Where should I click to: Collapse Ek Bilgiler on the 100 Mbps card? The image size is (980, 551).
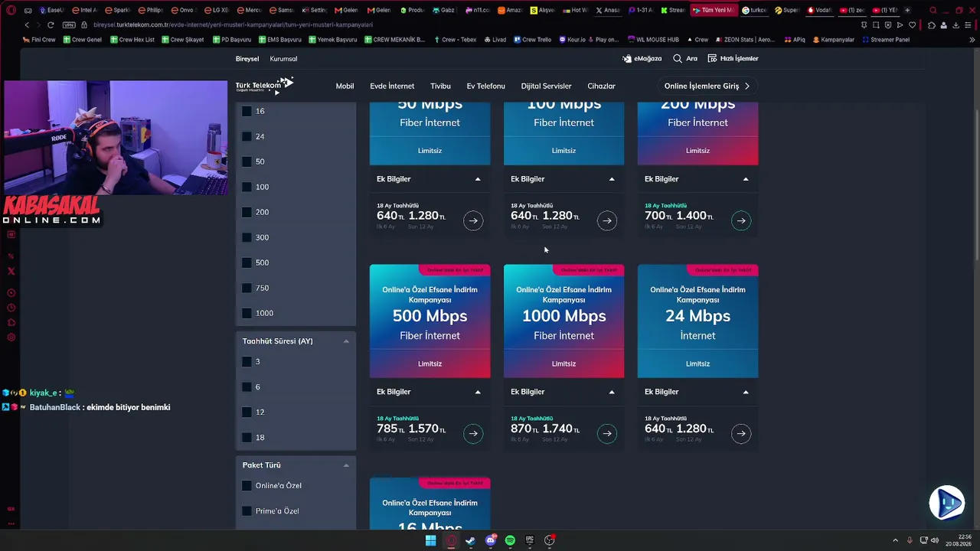click(612, 179)
